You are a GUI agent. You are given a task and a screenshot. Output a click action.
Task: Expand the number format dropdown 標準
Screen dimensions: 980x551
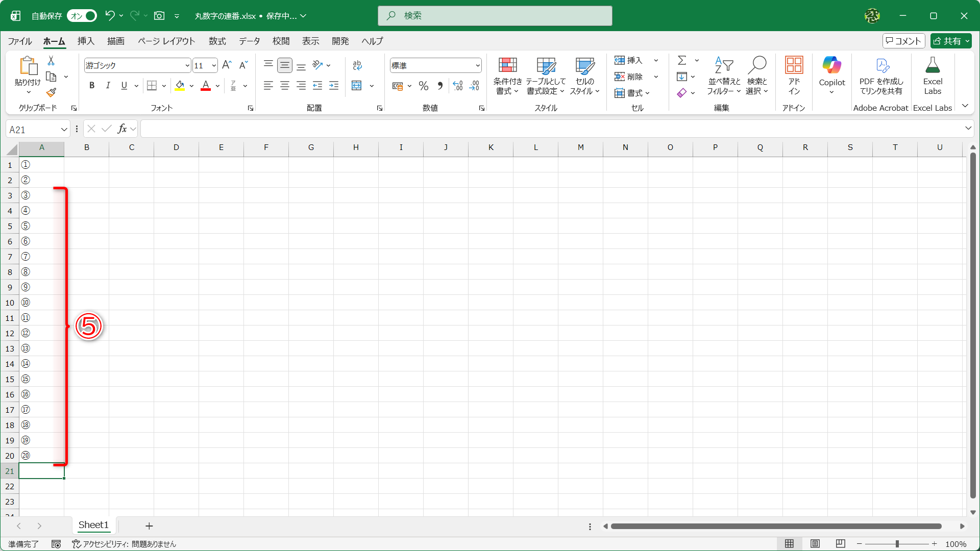[477, 65]
